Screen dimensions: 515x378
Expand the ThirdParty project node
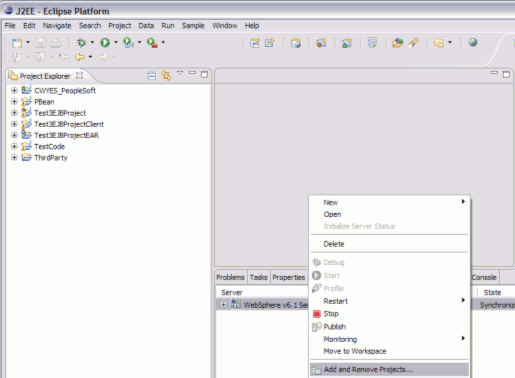[x=14, y=157]
